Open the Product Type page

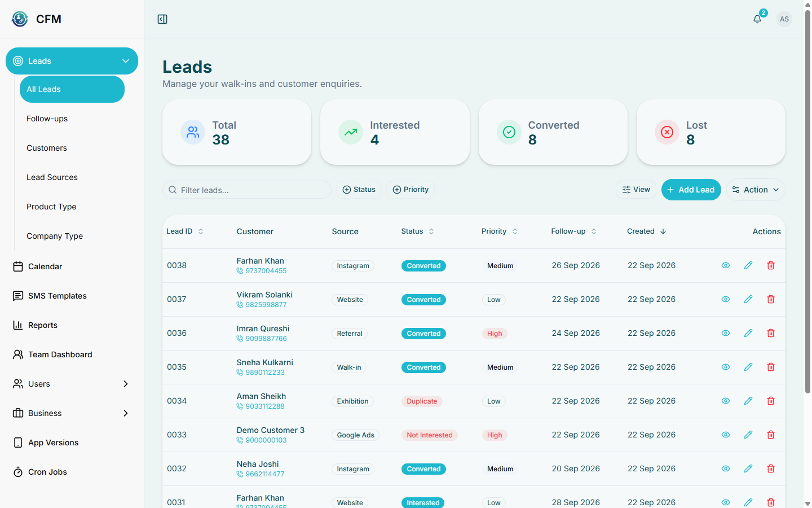72,207
